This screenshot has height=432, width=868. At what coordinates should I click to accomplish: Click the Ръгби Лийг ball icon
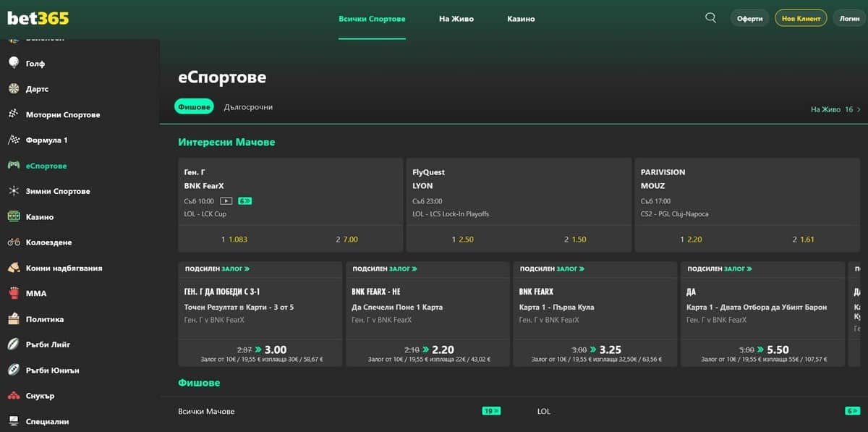point(14,344)
